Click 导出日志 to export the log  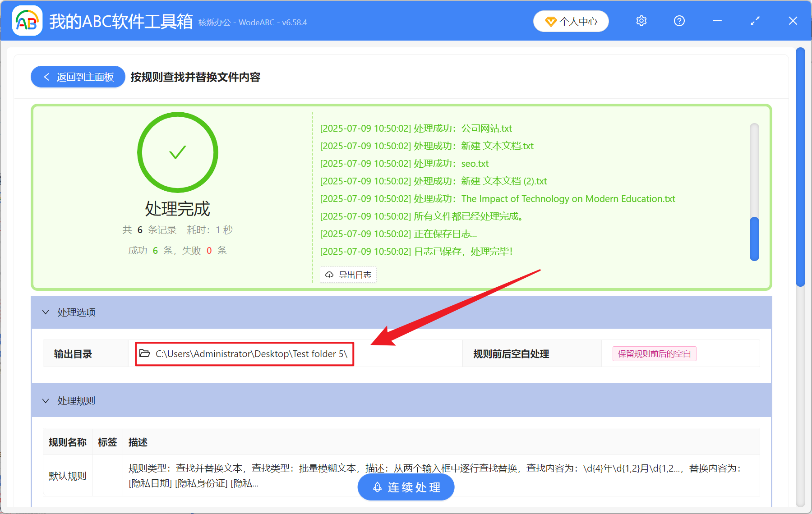348,275
